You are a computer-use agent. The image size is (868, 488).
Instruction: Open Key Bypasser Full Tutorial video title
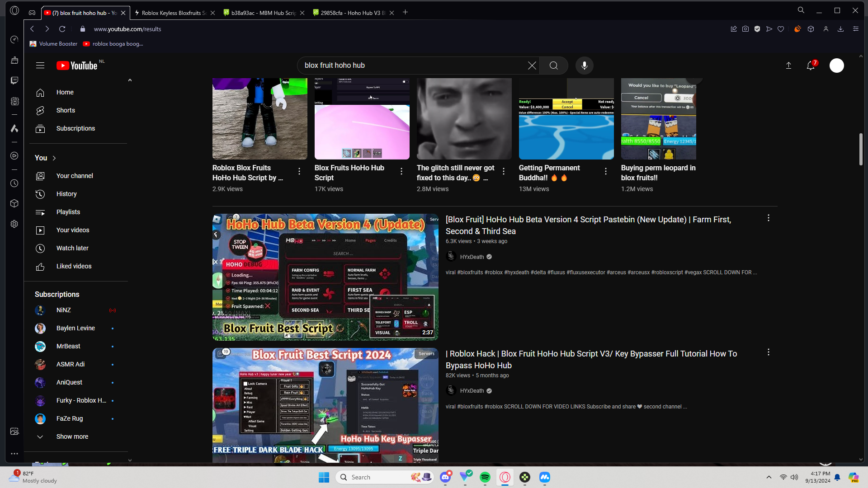[x=591, y=360]
